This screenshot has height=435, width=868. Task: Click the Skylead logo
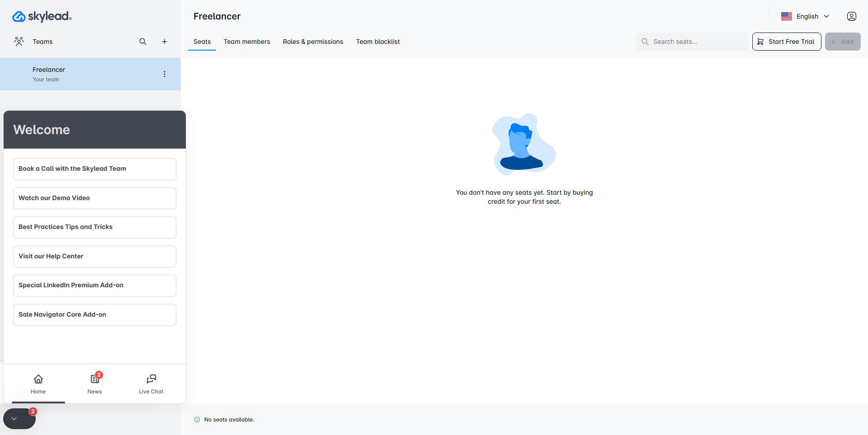tap(42, 16)
